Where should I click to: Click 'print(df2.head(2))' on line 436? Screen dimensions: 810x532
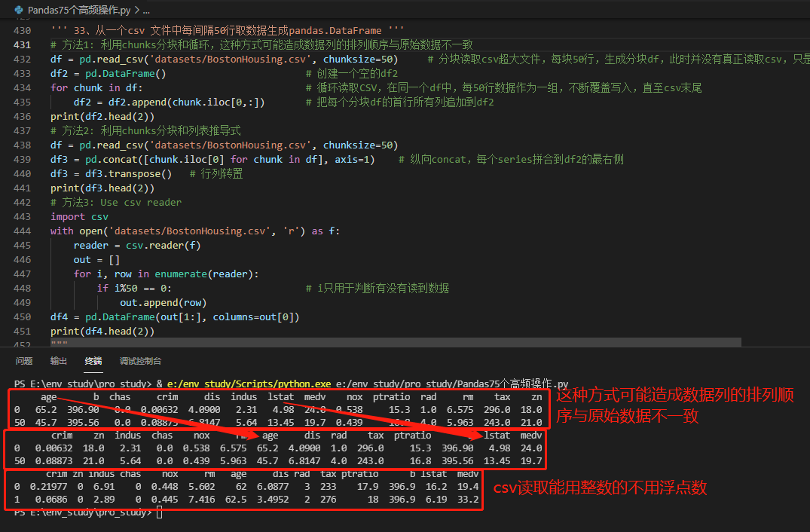click(102, 117)
